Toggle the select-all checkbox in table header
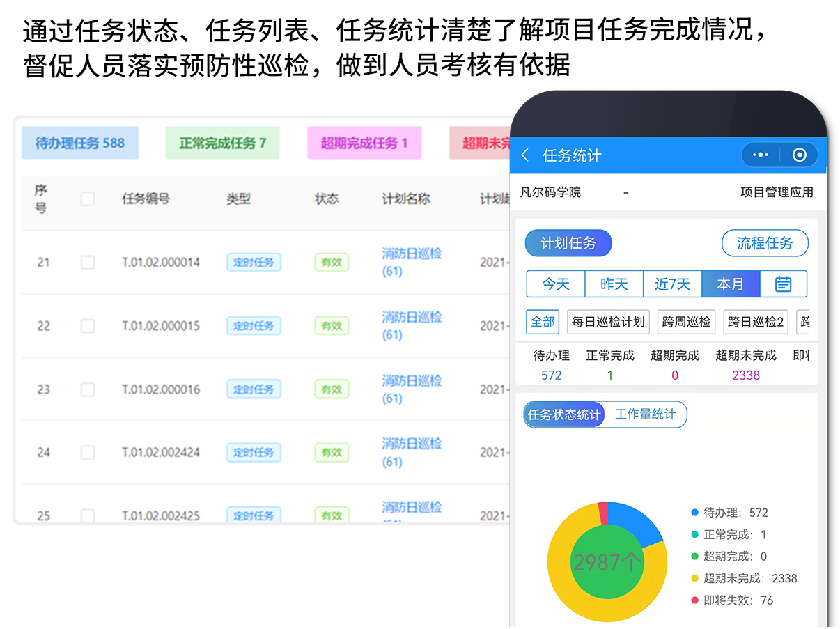Image resolution: width=840 pixels, height=629 pixels. [x=88, y=199]
